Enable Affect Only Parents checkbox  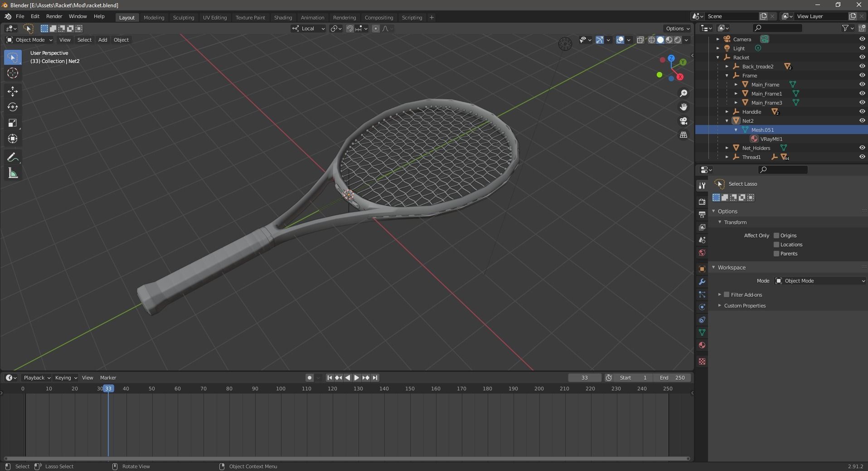[x=776, y=254]
